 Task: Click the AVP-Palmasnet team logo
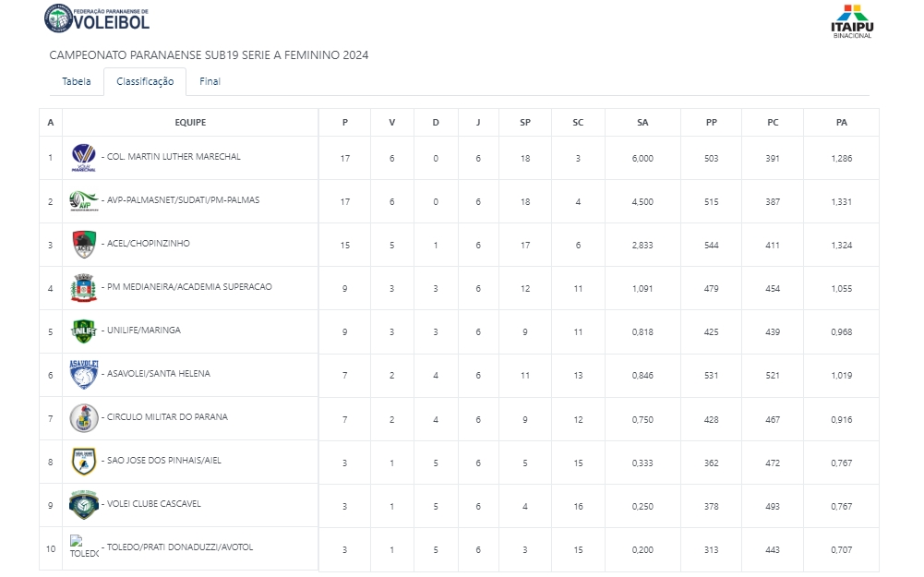coord(84,201)
